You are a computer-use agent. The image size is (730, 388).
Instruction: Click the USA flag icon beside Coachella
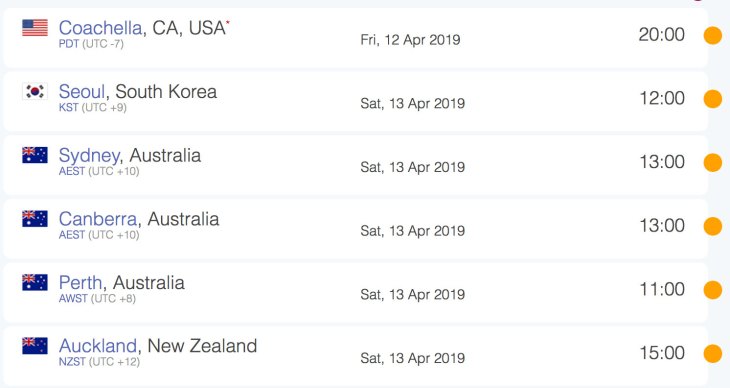point(35,27)
